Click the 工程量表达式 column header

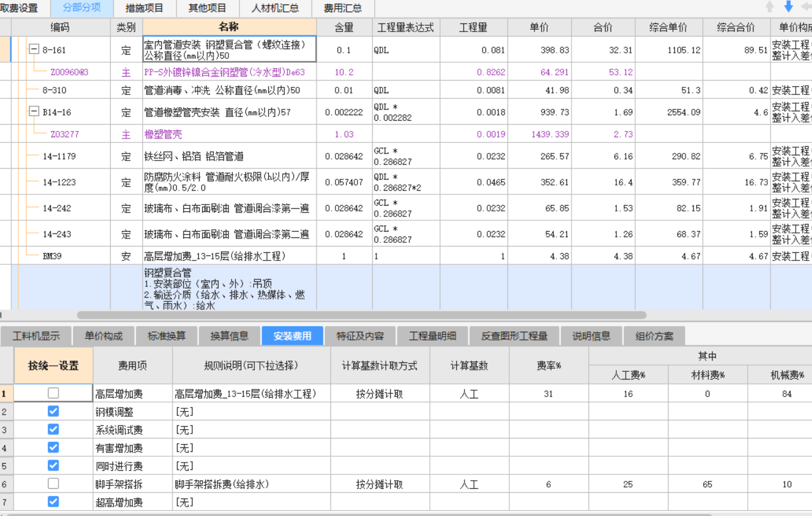[x=406, y=27]
